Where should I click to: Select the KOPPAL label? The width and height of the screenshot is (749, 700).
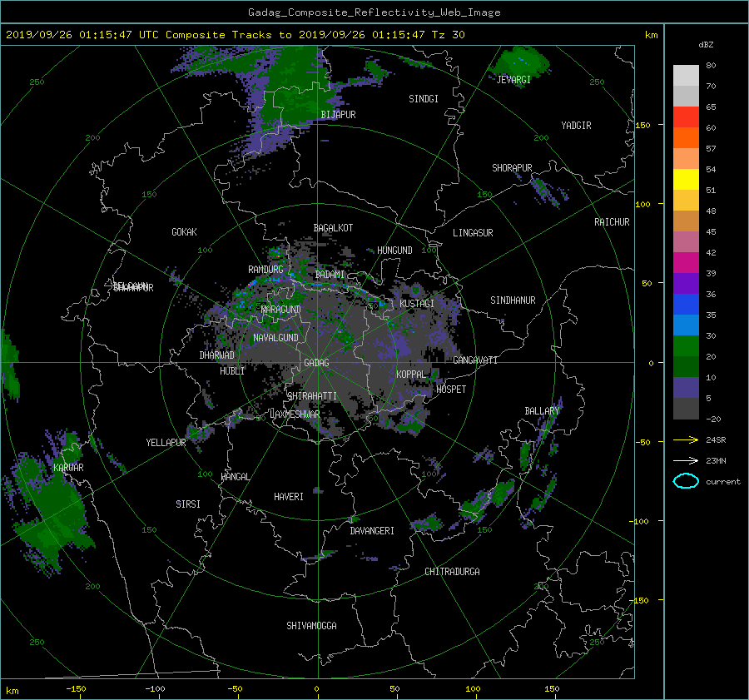pyautogui.click(x=411, y=375)
